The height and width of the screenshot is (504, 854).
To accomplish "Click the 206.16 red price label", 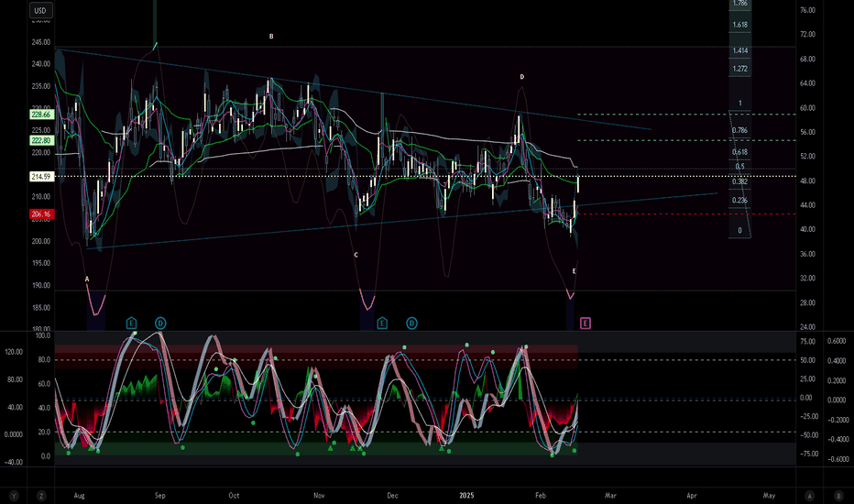I will (x=41, y=214).
